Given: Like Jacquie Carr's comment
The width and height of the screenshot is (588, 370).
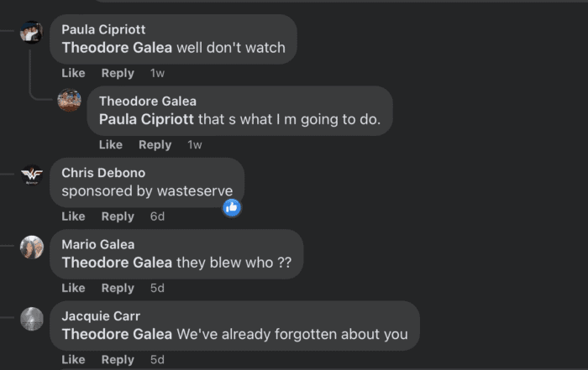Looking at the screenshot, I should (73, 360).
